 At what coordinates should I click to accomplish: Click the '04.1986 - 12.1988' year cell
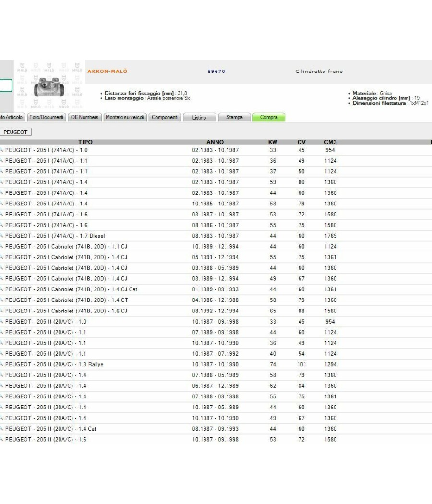pos(216,300)
